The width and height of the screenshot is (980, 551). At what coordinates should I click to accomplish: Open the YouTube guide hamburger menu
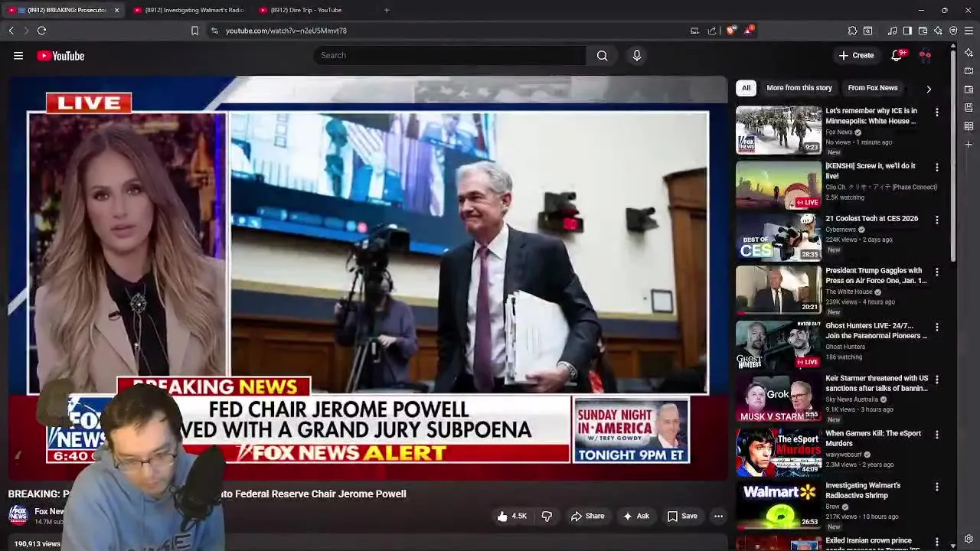click(18, 56)
